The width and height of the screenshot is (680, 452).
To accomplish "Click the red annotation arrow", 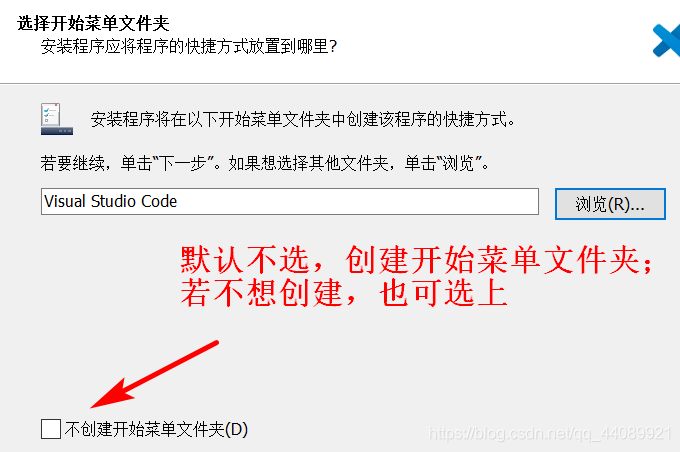I will pyautogui.click(x=154, y=374).
